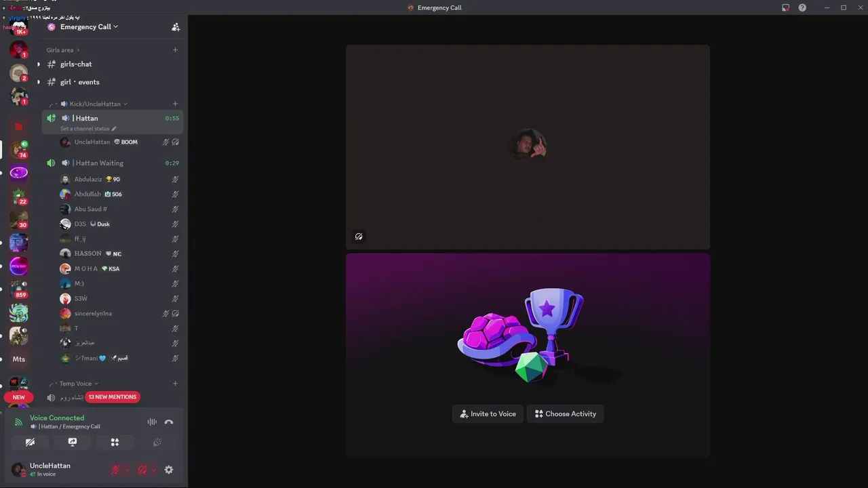Click connection signal icon beside Voice Connected
868x488 pixels.
click(18, 422)
